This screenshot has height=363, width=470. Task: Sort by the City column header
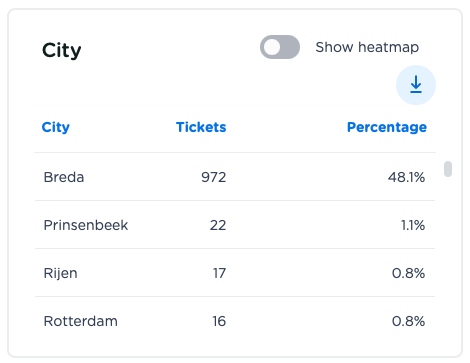coord(56,127)
